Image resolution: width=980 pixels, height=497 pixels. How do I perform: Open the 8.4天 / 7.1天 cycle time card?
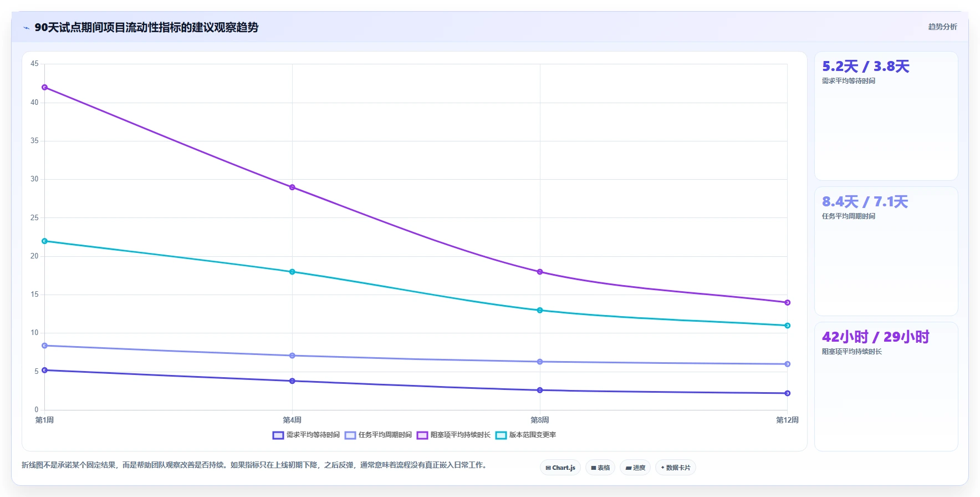coord(886,251)
